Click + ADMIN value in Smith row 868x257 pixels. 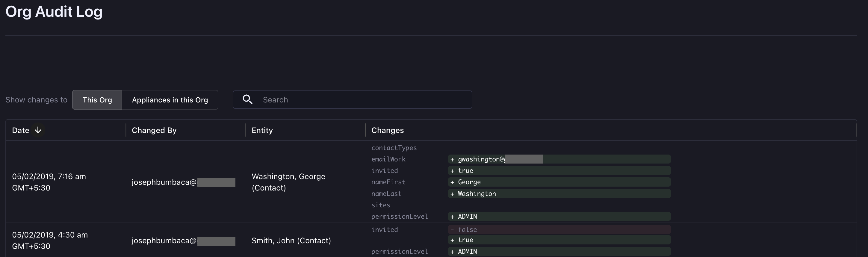(559, 251)
